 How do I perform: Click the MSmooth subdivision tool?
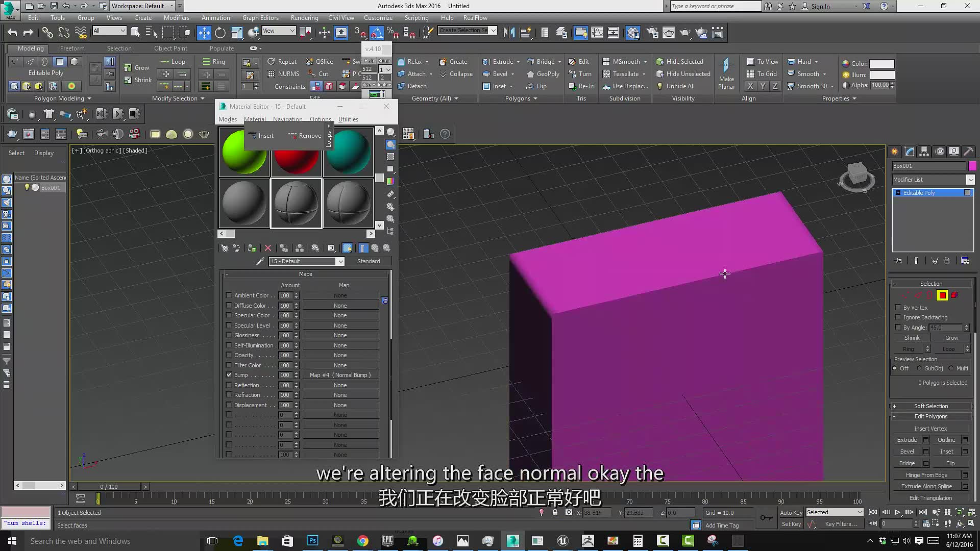tap(621, 61)
